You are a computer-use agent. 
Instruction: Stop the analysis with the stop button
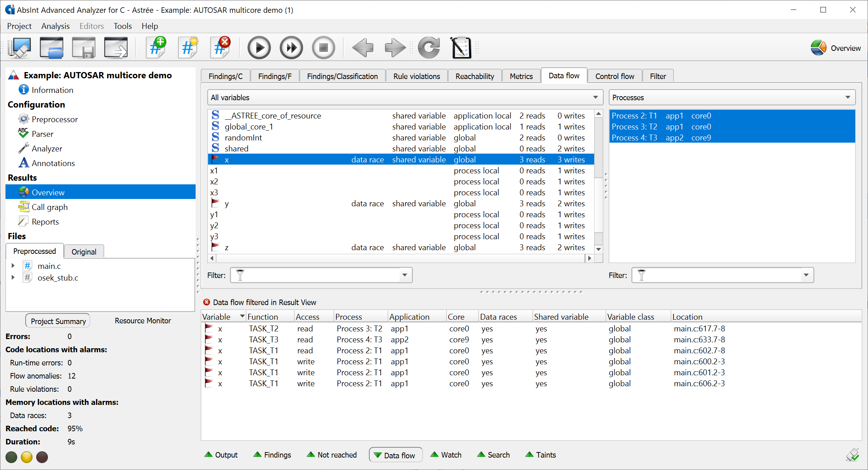[x=323, y=48]
